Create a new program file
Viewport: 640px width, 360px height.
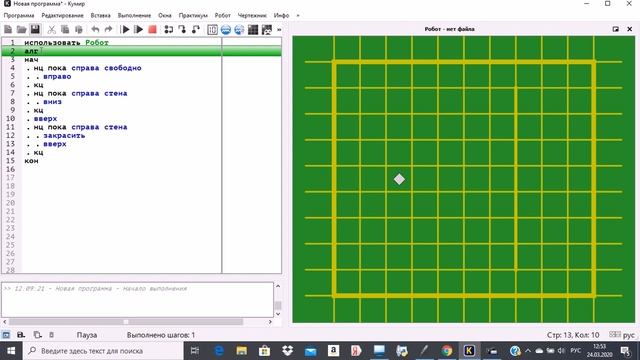8,29
